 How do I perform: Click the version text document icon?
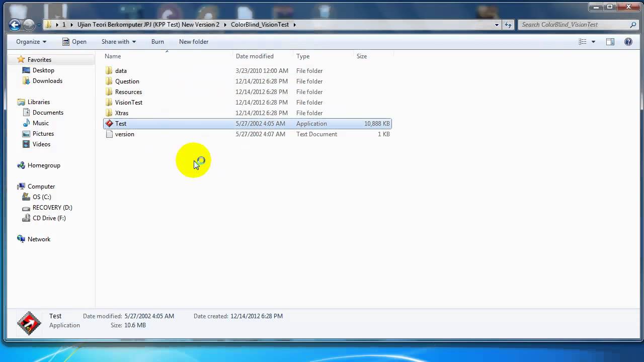click(x=109, y=134)
